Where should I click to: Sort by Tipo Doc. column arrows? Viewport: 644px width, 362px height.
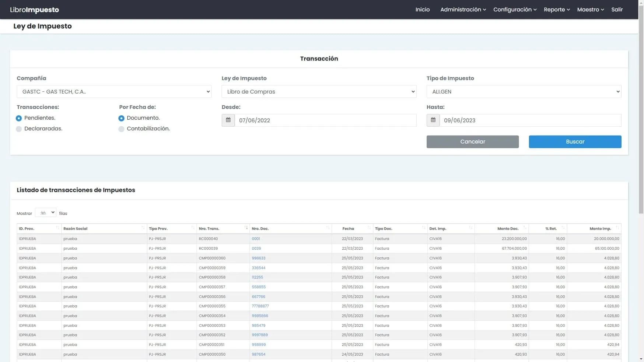423,228
